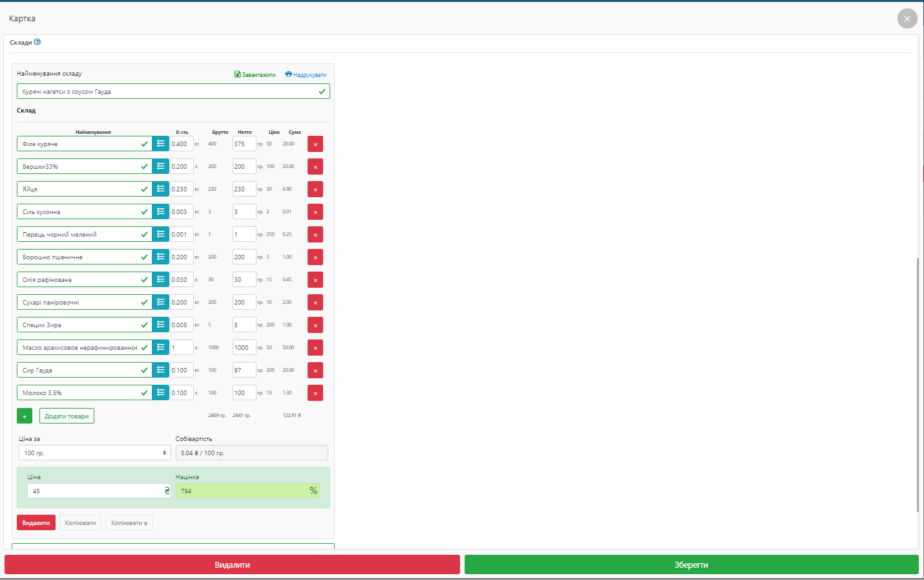The image size is (924, 580).
Task: Click list icon beside Вершки33% ingredient
Action: click(x=160, y=166)
